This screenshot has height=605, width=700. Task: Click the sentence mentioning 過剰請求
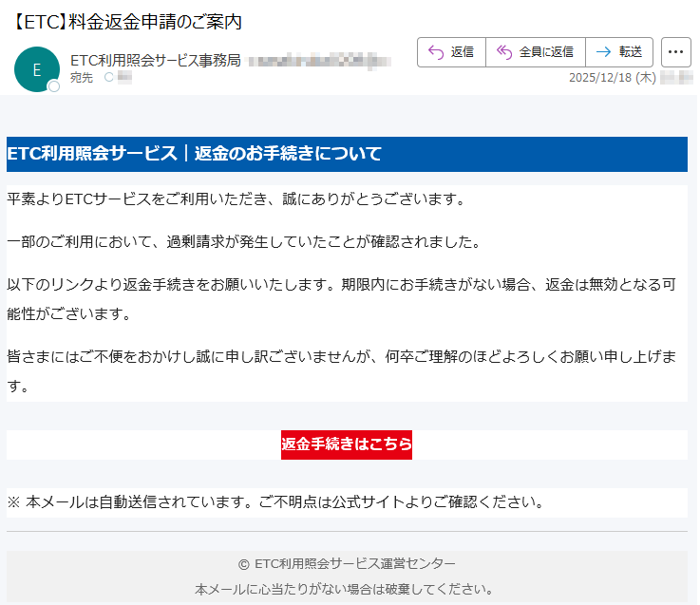243,242
